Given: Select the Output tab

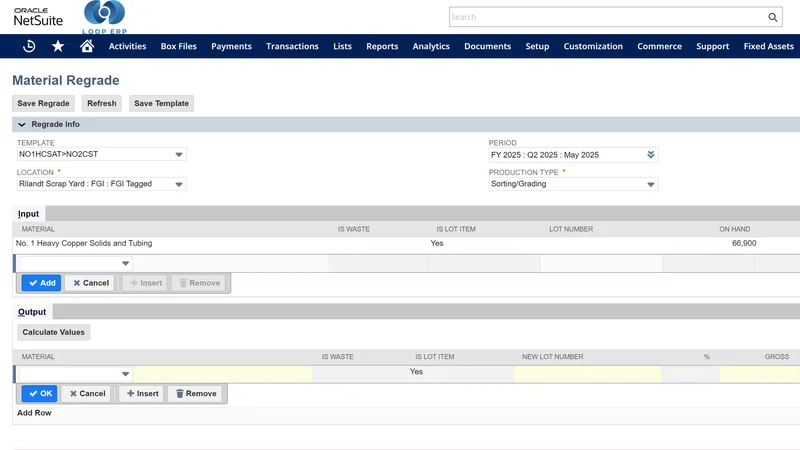Looking at the screenshot, I should click(x=32, y=312).
